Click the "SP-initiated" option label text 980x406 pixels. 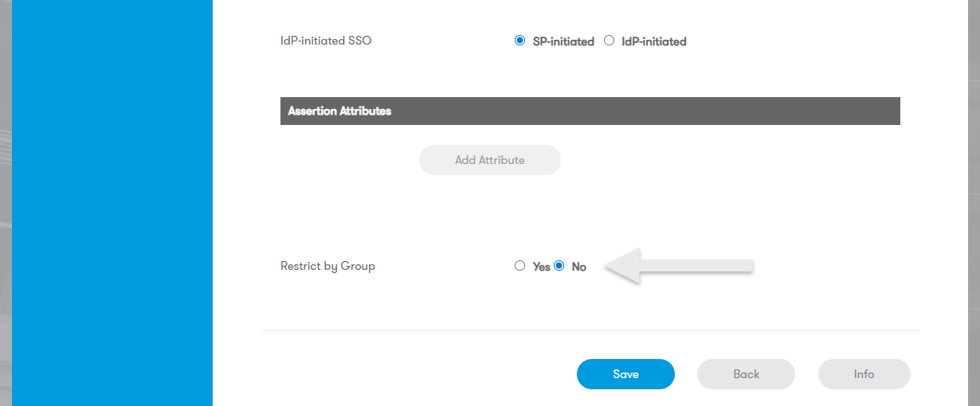563,41
